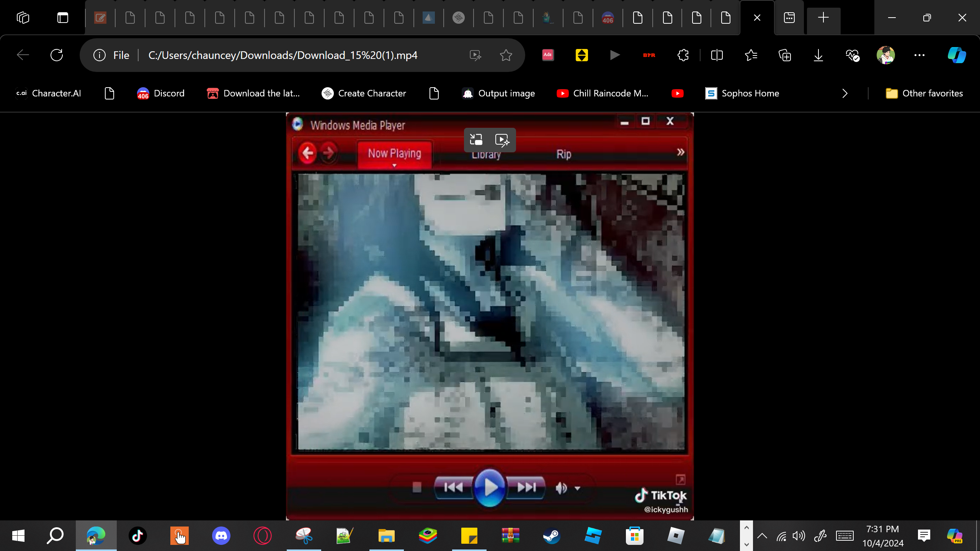The image size is (980, 551).
Task: Open the Collections panel
Action: pos(785,55)
